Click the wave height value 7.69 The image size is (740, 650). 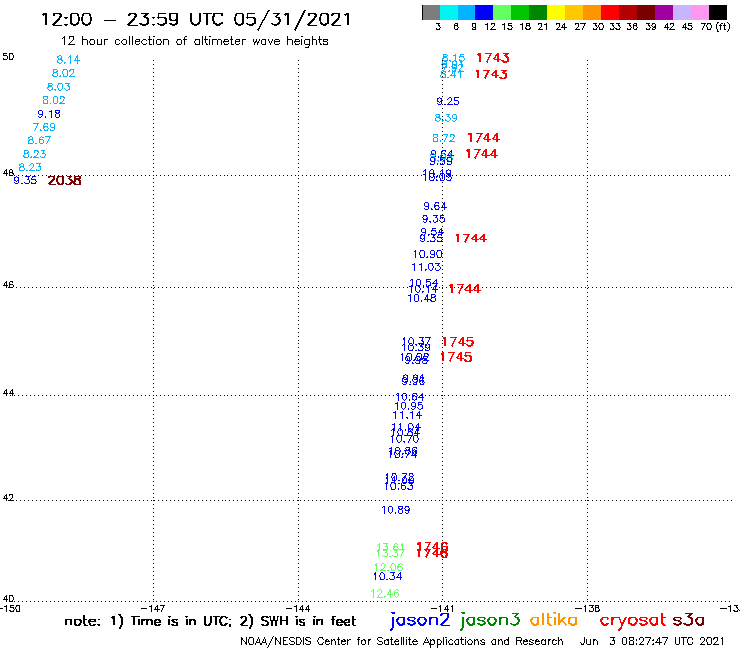click(44, 127)
